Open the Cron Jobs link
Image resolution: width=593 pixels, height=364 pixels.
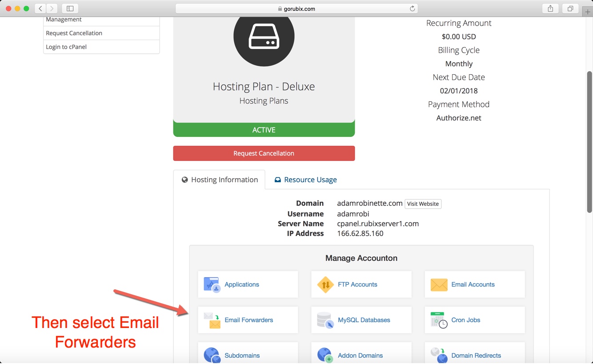click(466, 320)
